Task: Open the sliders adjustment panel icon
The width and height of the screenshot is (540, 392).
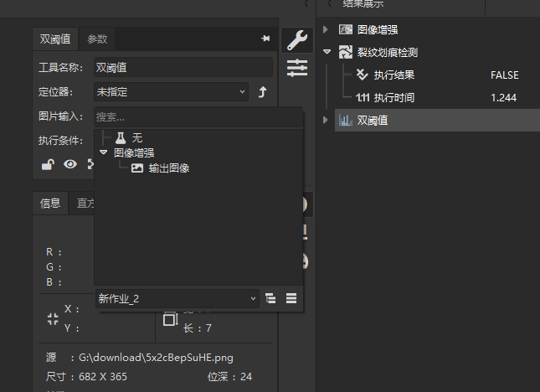Action: click(x=296, y=68)
